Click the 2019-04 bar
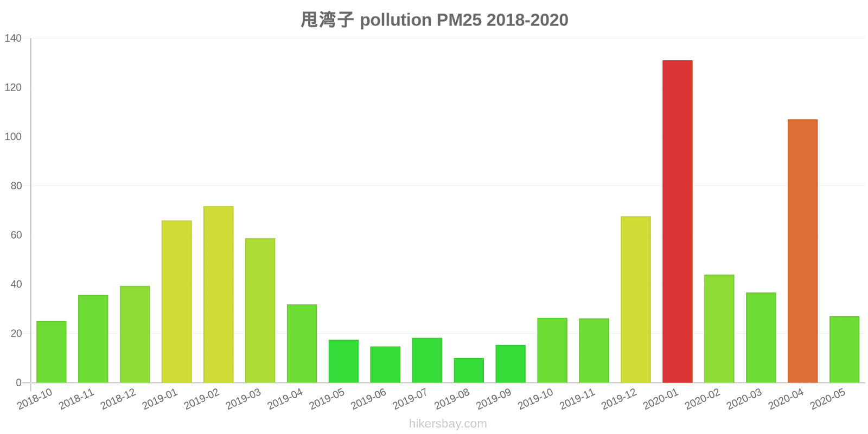 [x=302, y=343]
